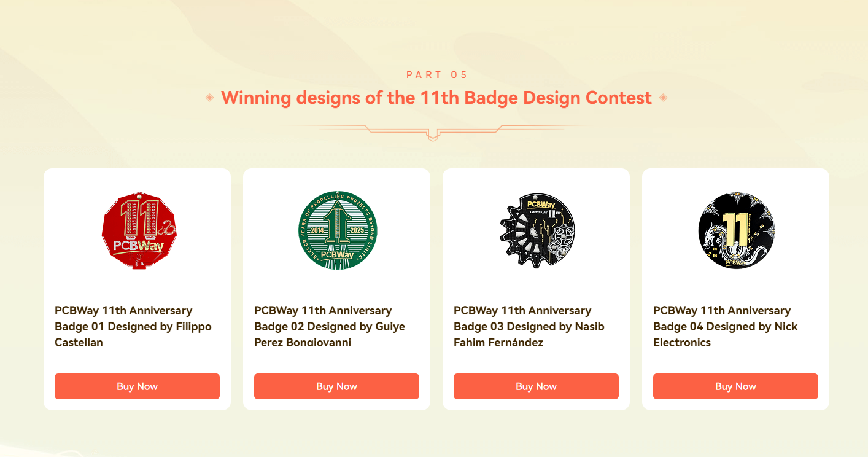Click Buy Now for the Nick Electronics badge
The width and height of the screenshot is (868, 457).
pos(735,386)
